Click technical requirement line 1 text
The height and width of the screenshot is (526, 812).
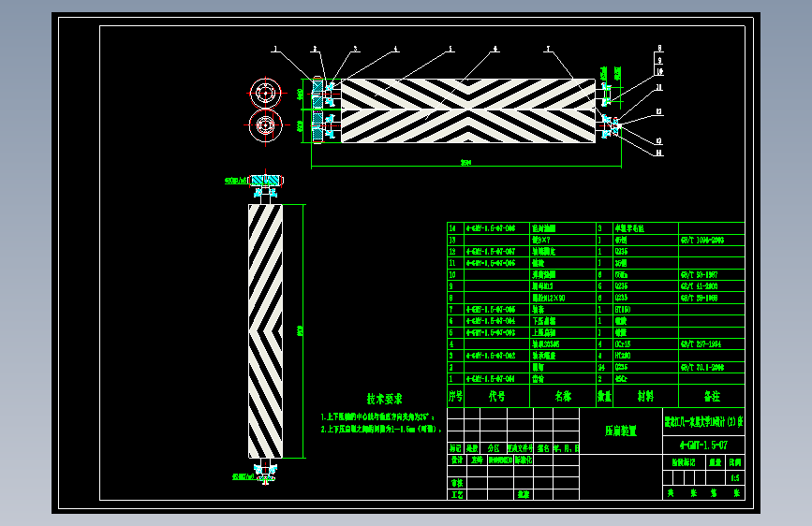click(x=377, y=416)
